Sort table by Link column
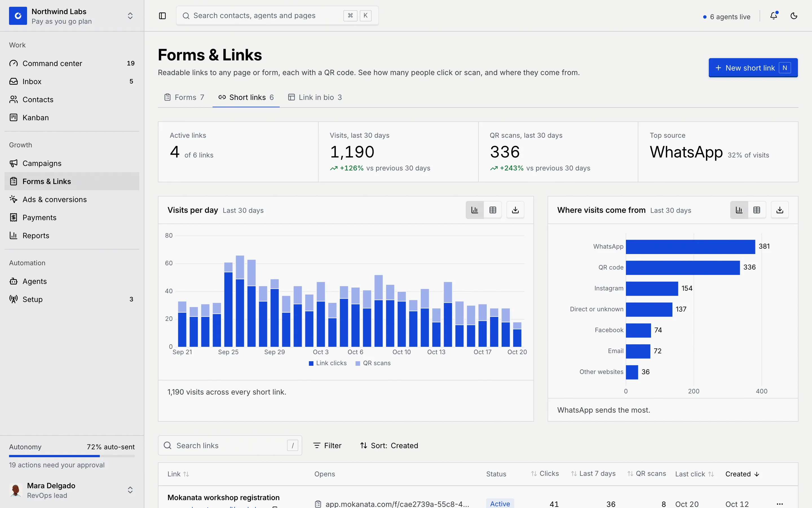Screen dimensions: 812x508 [x=178, y=474]
